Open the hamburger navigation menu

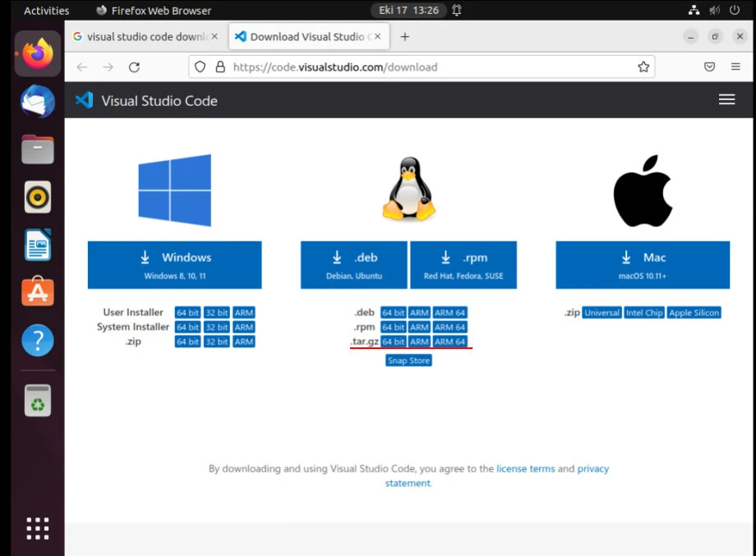(726, 99)
